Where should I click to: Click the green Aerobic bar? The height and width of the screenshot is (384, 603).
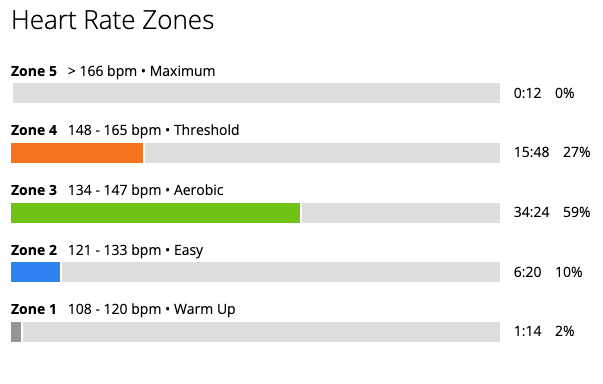pos(155,213)
